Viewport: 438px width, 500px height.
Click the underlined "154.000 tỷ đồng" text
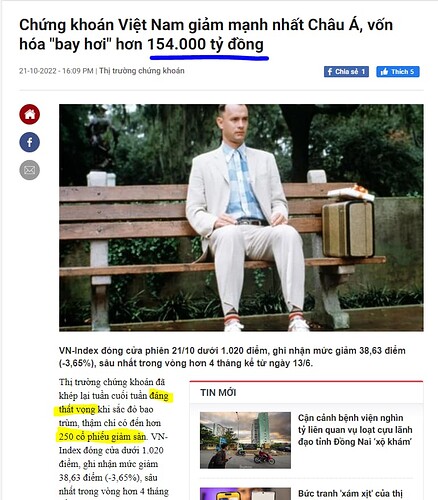click(x=206, y=44)
